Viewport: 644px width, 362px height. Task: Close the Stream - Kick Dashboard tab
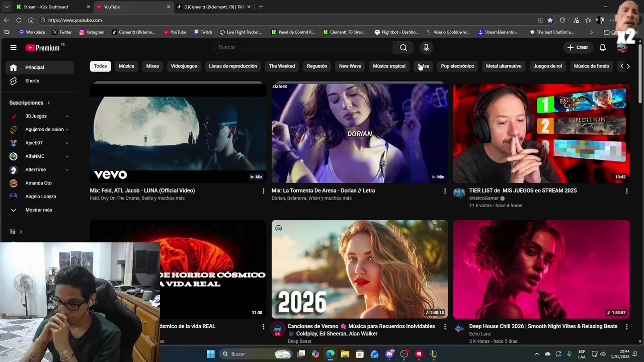89,7
